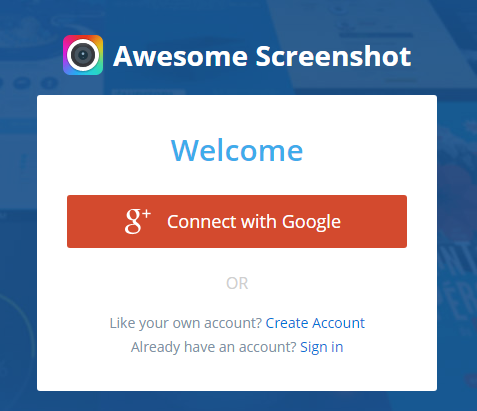The width and height of the screenshot is (477, 411).
Task: Click the word Connect on the red button
Action: tap(202, 222)
